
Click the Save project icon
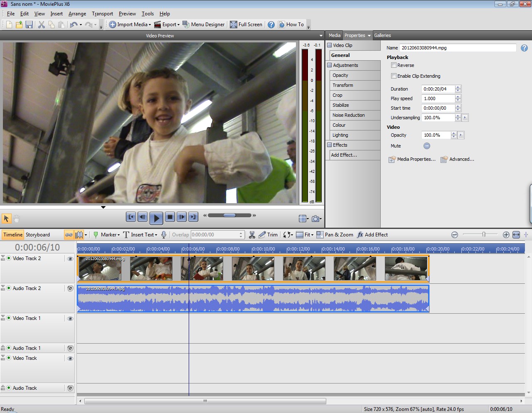tap(29, 25)
